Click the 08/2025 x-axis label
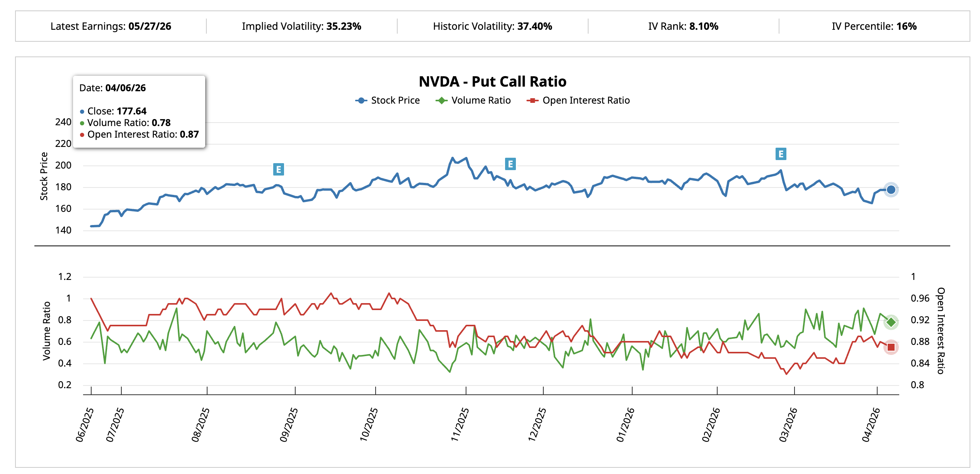Viewport: 980px width, 474px height. (200, 425)
